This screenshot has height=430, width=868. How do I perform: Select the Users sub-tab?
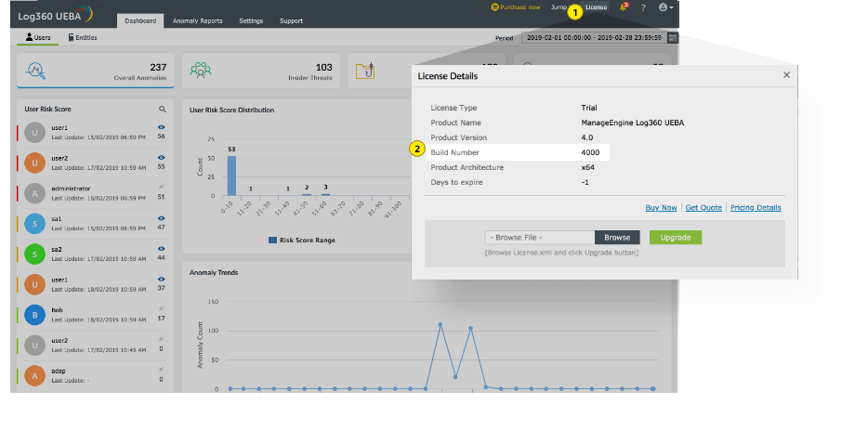click(38, 38)
